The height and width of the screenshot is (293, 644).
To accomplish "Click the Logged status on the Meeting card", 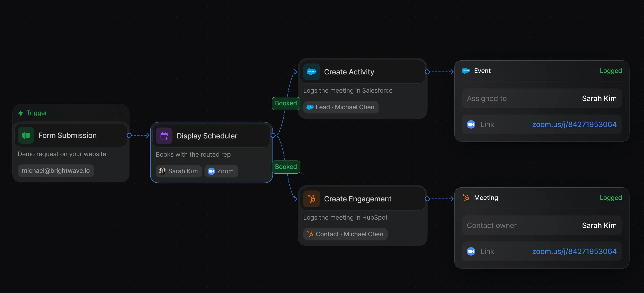I will tap(611, 198).
